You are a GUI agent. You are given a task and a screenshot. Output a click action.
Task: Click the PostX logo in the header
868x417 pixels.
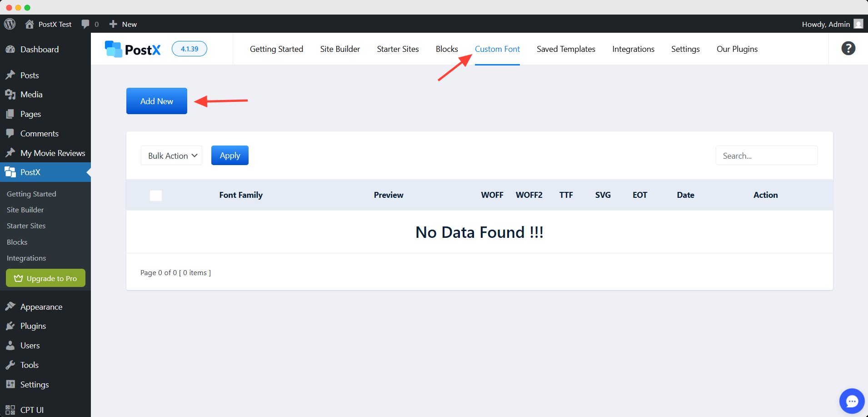pos(132,49)
